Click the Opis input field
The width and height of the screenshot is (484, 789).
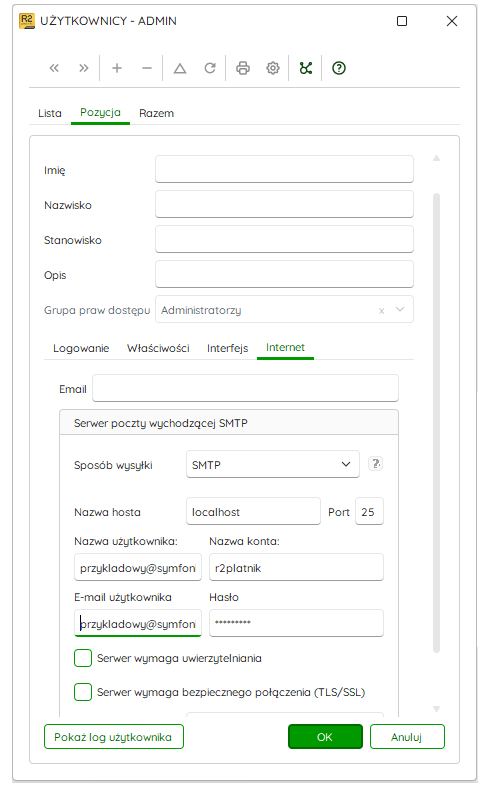coord(284,274)
